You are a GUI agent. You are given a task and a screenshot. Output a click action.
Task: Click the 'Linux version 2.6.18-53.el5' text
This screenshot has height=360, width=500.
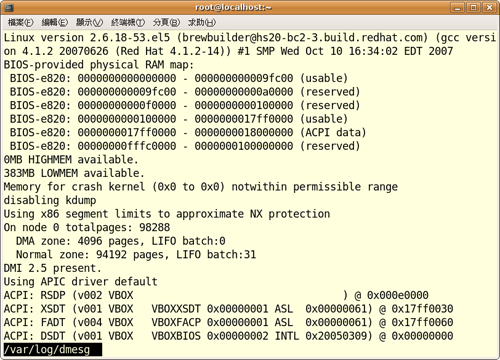pyautogui.click(x=87, y=37)
